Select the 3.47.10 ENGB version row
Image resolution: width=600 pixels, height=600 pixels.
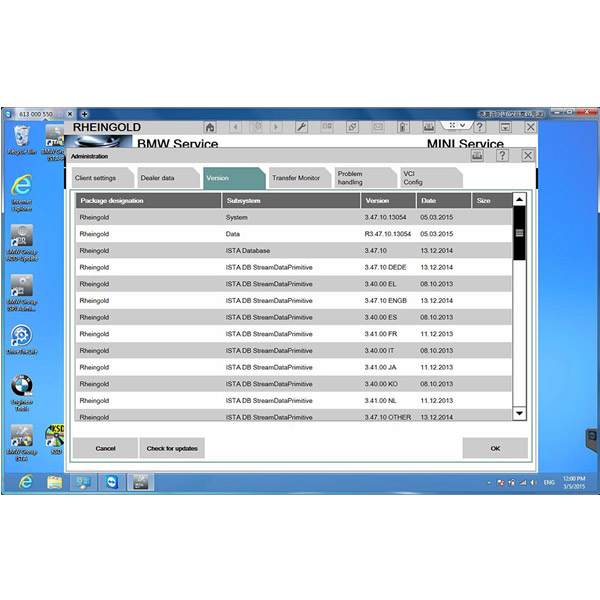[x=293, y=300]
